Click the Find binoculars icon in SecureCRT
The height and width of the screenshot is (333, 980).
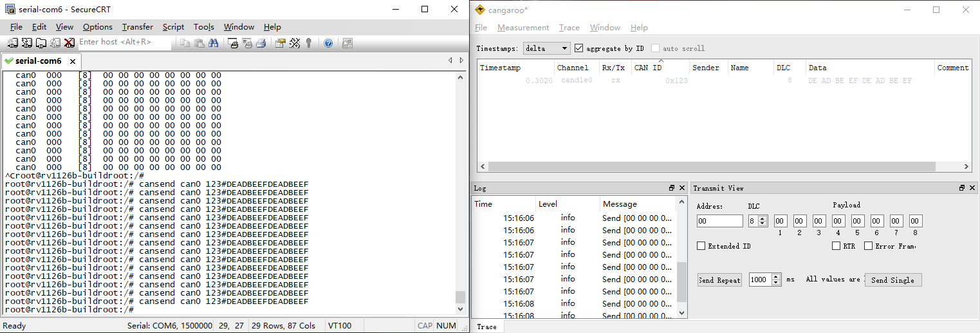pos(213,43)
